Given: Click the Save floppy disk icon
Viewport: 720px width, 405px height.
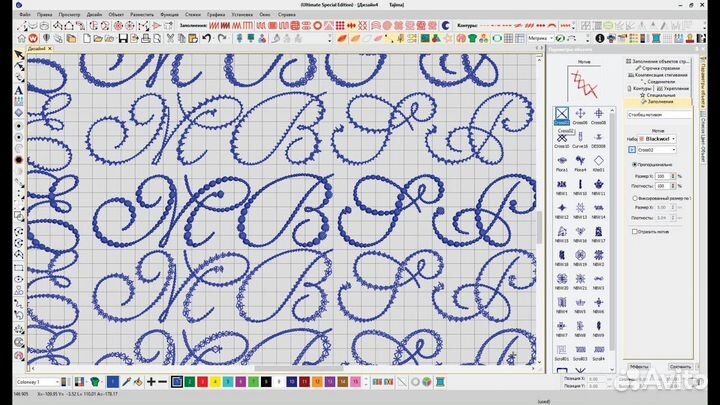Looking at the screenshot, I should click(x=123, y=39).
